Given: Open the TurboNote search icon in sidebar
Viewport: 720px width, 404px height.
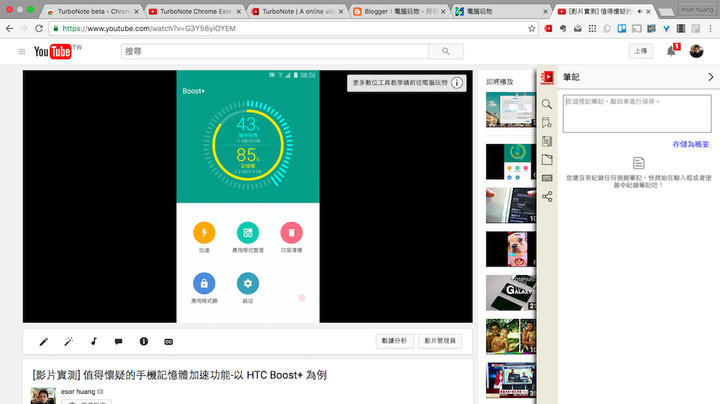Looking at the screenshot, I should [x=546, y=104].
